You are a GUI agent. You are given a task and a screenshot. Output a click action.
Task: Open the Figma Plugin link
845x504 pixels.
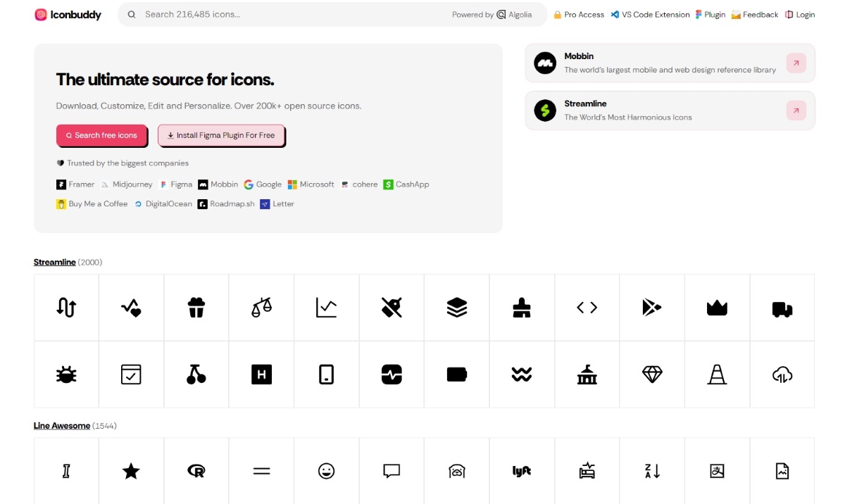point(710,14)
